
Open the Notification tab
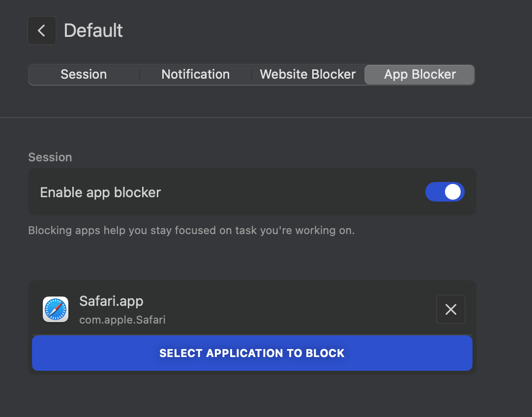(x=195, y=75)
